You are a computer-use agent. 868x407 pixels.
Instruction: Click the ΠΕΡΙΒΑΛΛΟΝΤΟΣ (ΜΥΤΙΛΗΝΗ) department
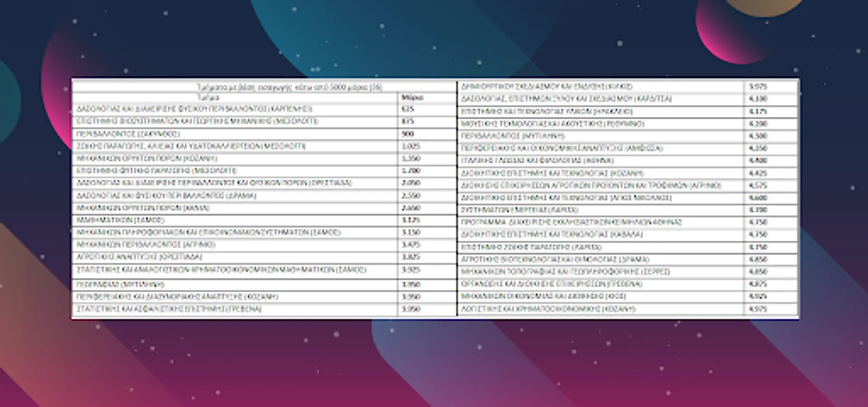point(513,136)
